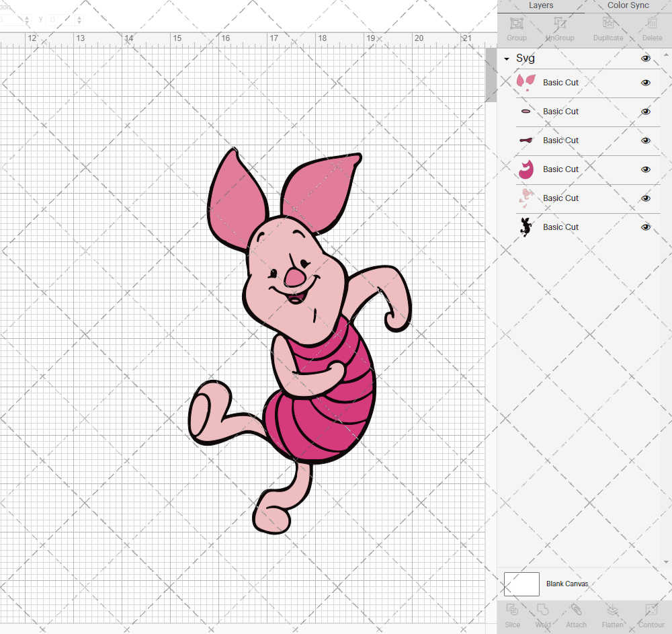Hide the Svg group with its eye icon
The width and height of the screenshot is (672, 634).
pos(645,58)
